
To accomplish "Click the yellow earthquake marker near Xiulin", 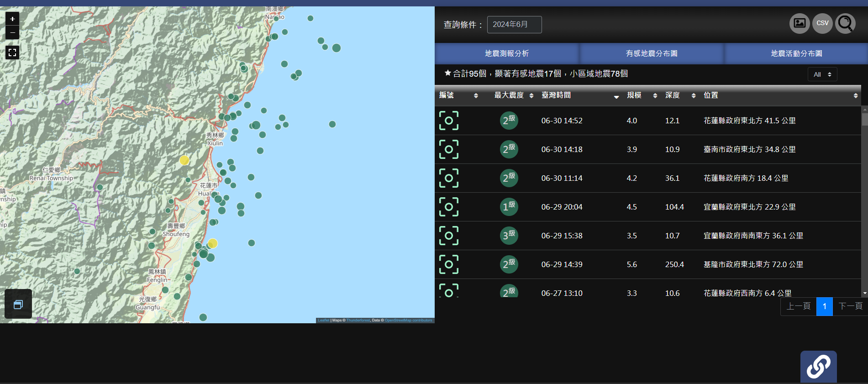I will tap(184, 160).
